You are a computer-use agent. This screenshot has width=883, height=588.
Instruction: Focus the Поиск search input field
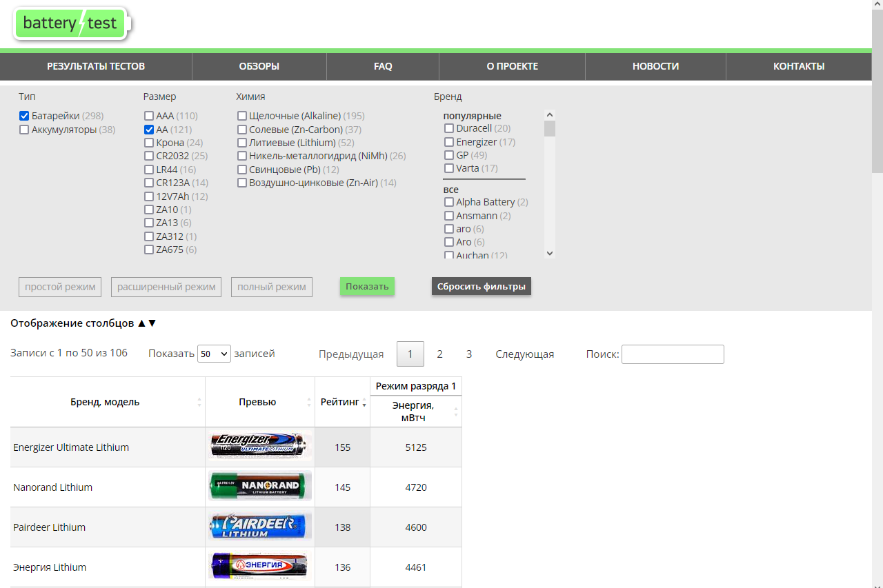(673, 354)
